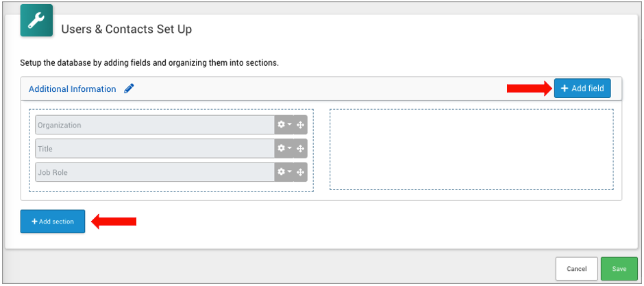
Task: Open dropdown arrow next to Organization gear
Action: 290,125
